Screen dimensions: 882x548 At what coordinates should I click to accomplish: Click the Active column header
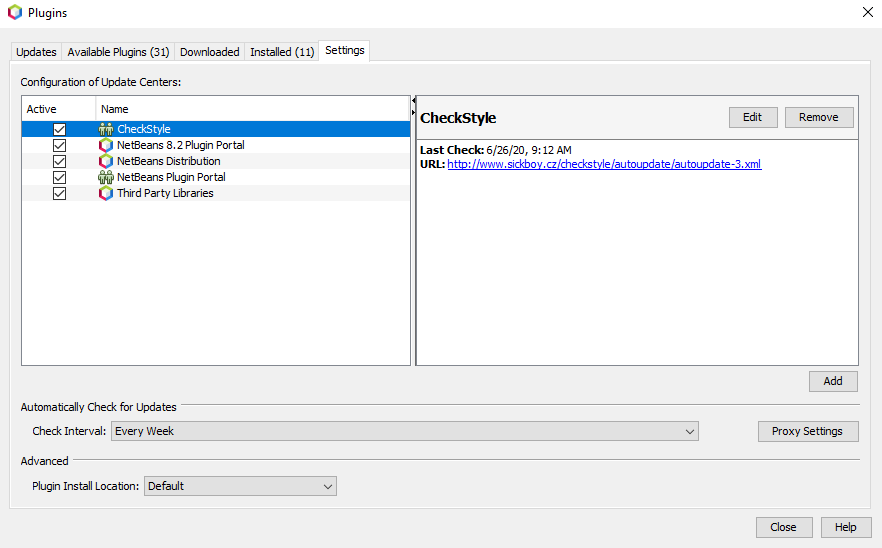(x=58, y=109)
